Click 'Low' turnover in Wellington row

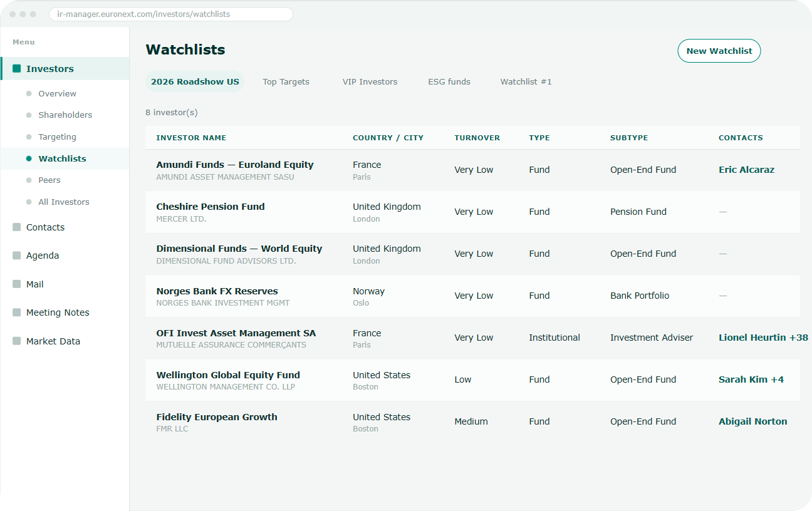point(463,379)
